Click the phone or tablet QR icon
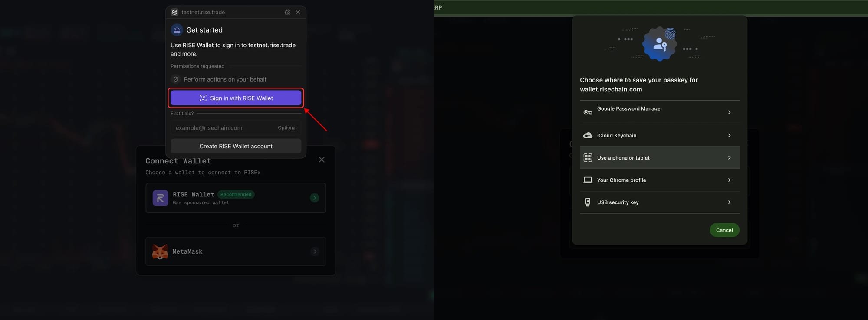The width and height of the screenshot is (868, 320). coord(588,158)
